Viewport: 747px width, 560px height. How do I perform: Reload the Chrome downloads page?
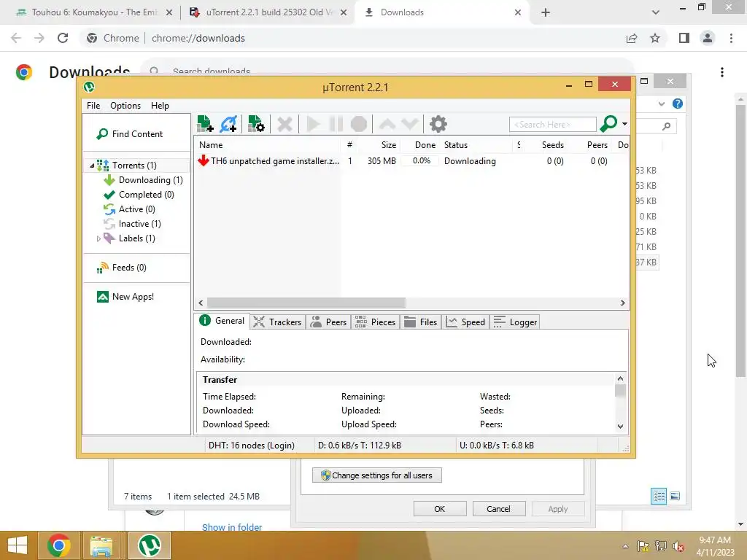(63, 38)
